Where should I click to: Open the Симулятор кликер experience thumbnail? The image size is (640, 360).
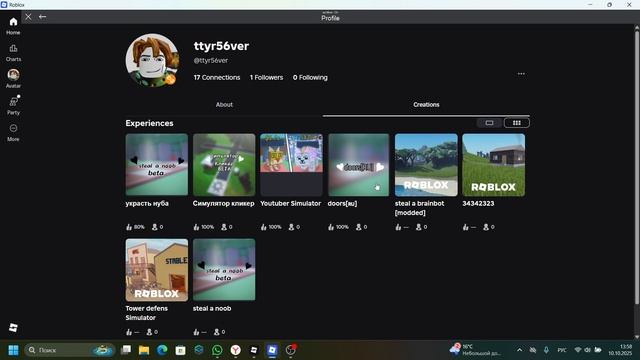tap(224, 164)
